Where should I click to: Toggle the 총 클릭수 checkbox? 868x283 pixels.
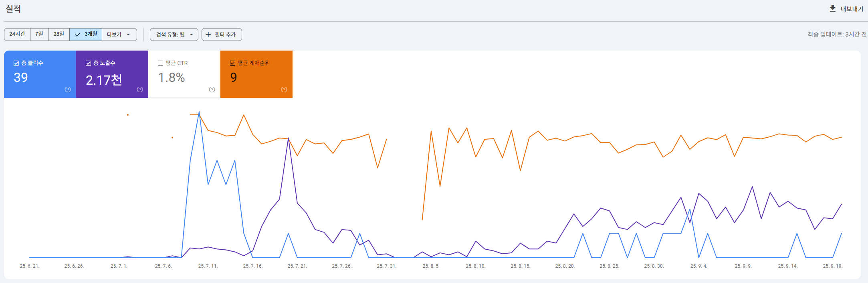pos(16,63)
